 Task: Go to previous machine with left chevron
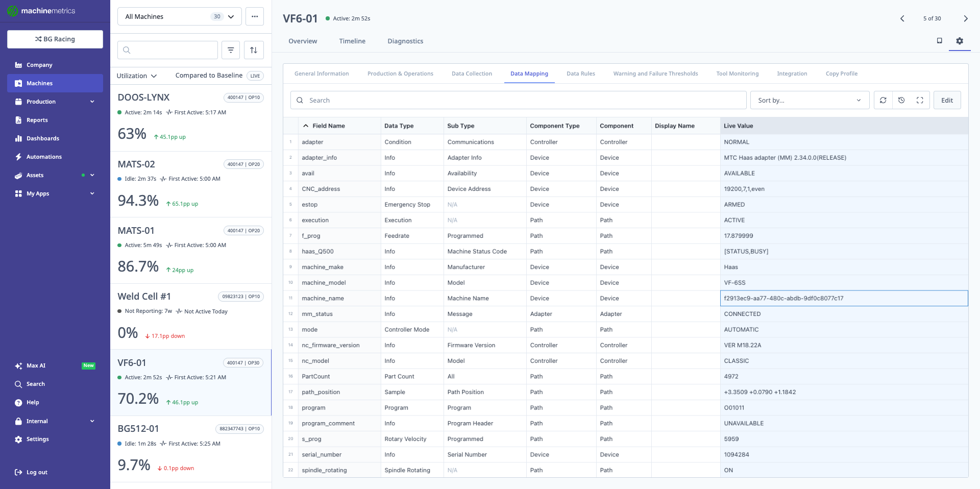[x=902, y=18]
